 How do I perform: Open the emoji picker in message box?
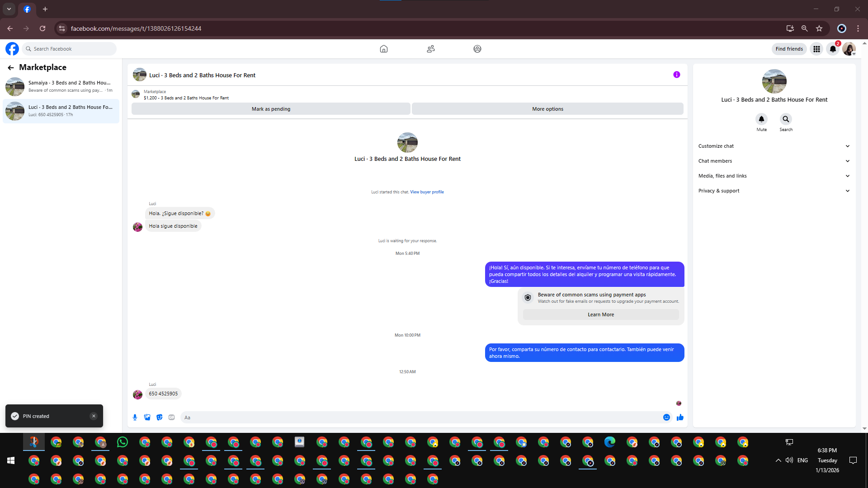point(666,418)
